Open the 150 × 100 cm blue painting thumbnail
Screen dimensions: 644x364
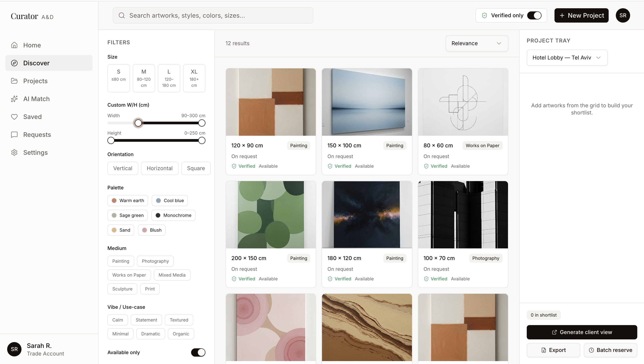pyautogui.click(x=367, y=102)
